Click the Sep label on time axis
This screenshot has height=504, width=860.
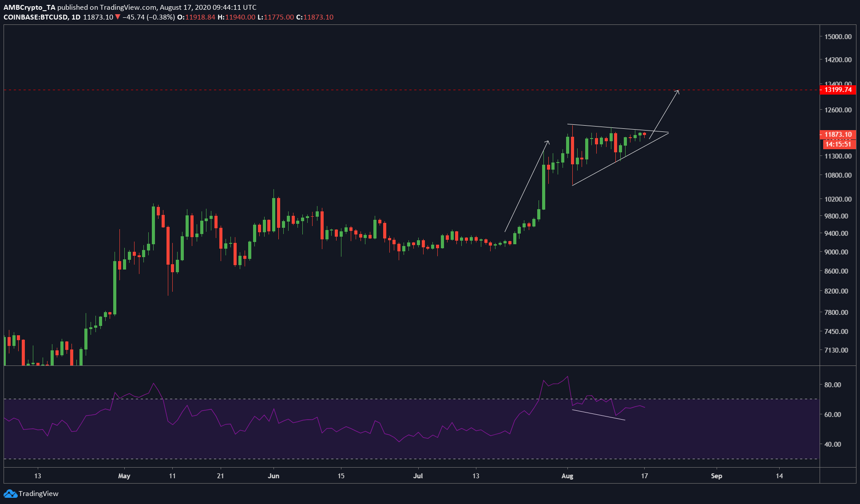pyautogui.click(x=716, y=476)
